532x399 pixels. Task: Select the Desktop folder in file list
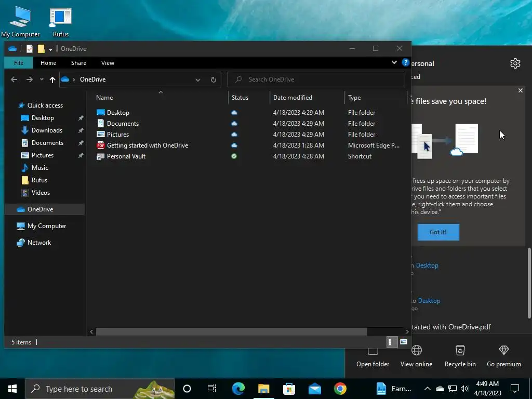[118, 113]
